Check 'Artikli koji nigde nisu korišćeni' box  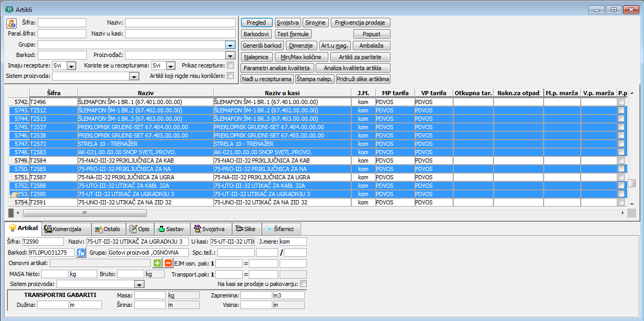(231, 76)
